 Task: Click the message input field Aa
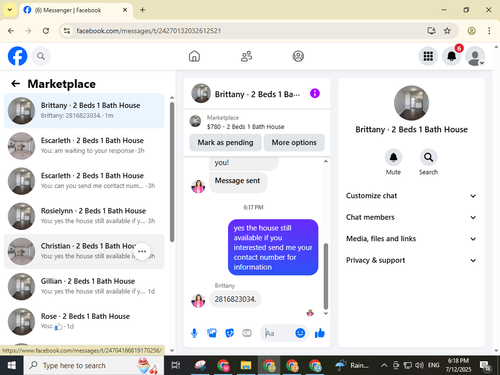[x=277, y=333]
